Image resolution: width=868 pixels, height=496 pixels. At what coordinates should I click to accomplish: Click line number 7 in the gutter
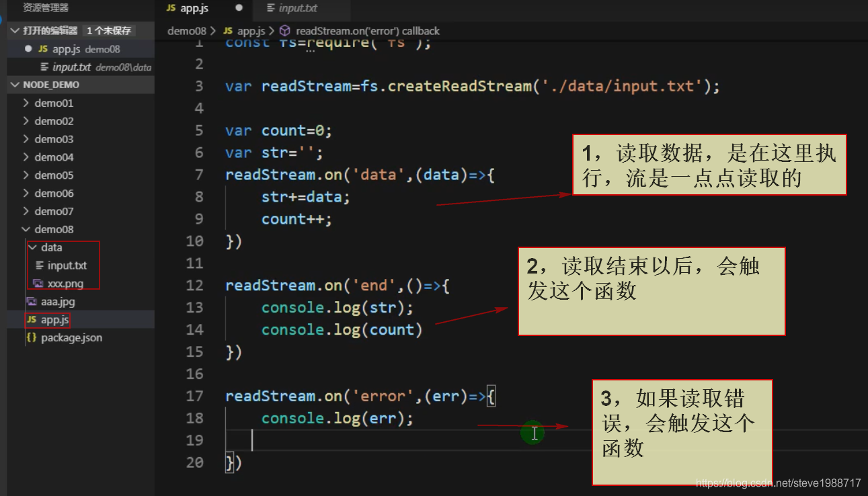(x=198, y=175)
